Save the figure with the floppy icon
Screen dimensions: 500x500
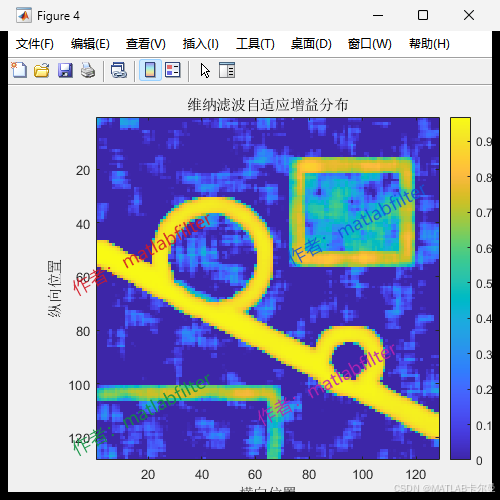pos(65,70)
